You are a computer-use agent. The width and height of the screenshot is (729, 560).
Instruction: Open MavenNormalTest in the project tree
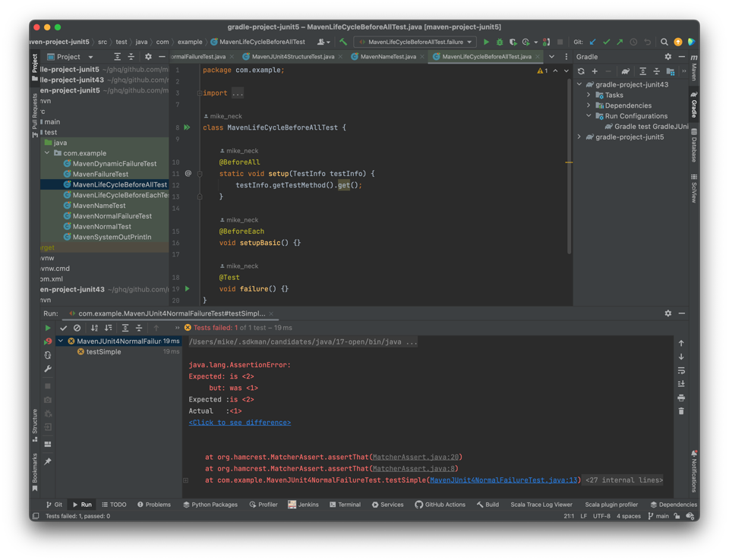pos(102,226)
